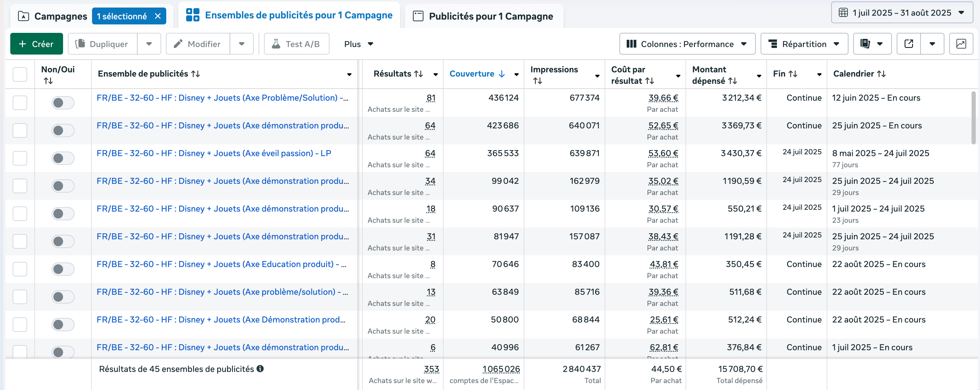Expand Colonnes : Performance dropdown
This screenshot has width=980, height=390.
point(687,44)
